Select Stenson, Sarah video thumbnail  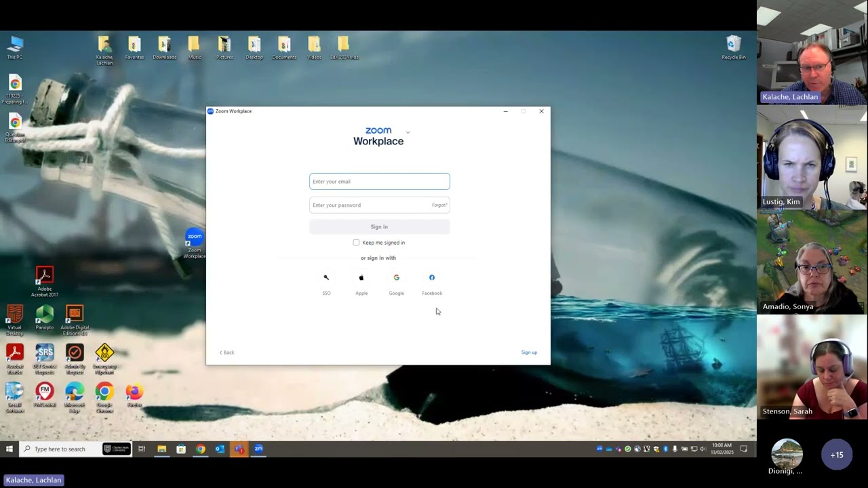[x=812, y=367]
